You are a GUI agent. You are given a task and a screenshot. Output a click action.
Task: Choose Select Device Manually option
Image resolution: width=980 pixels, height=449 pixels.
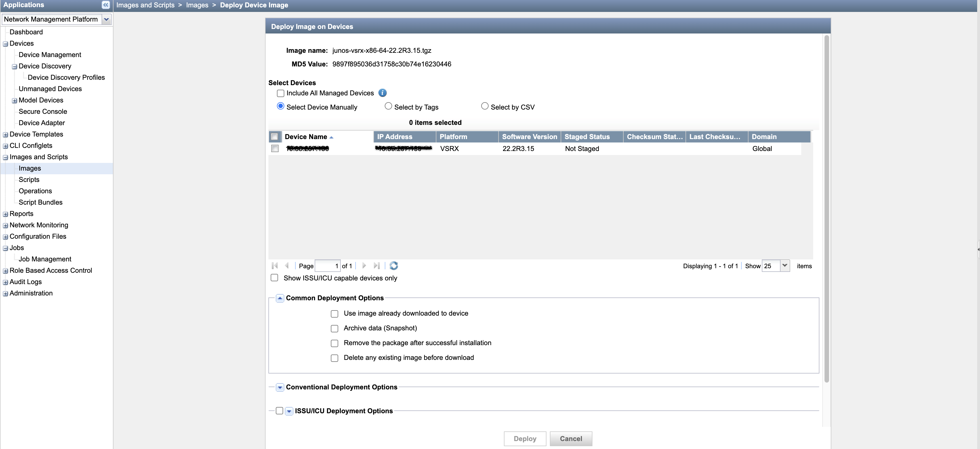(280, 106)
